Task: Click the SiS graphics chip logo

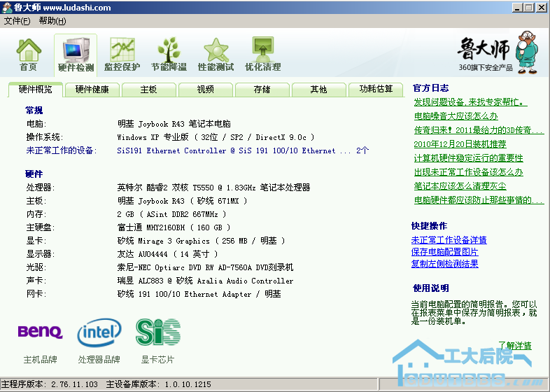Action: coord(157,332)
